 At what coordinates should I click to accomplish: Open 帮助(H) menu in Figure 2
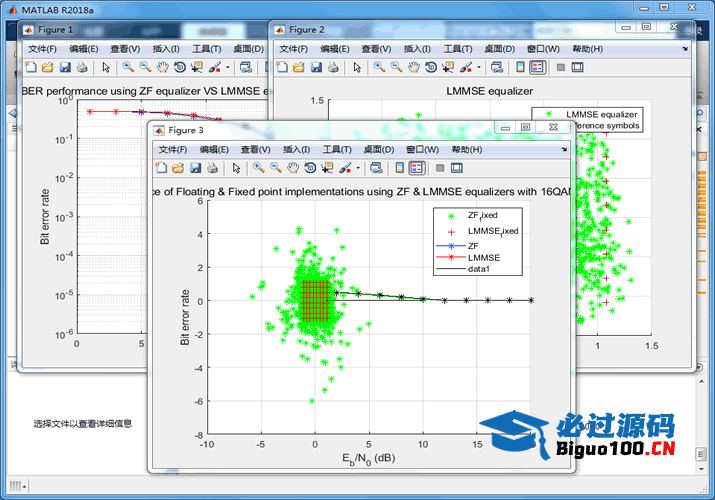click(x=587, y=48)
